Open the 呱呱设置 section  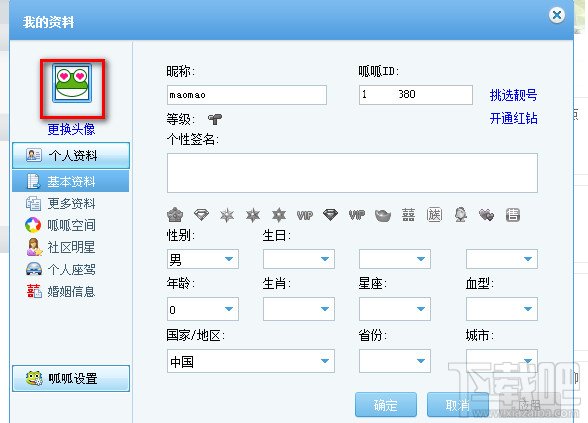tap(71, 378)
